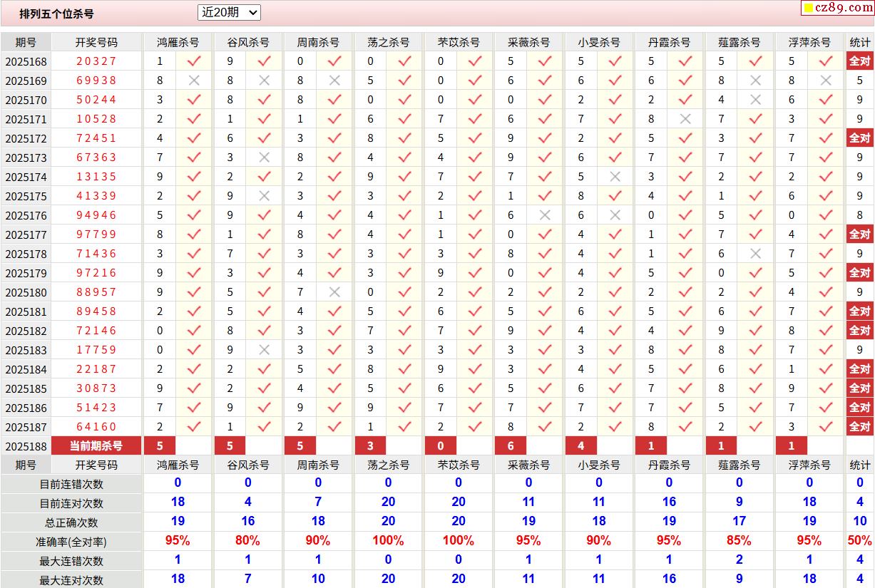Click the draw number 64160

[x=96, y=427]
